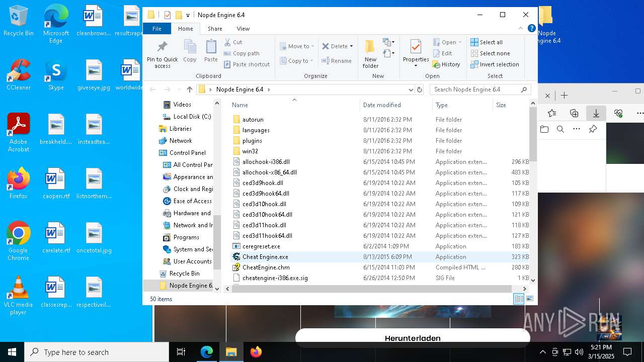The height and width of the screenshot is (362, 644).
Task: Sort by Date modified column
Action: point(396,105)
